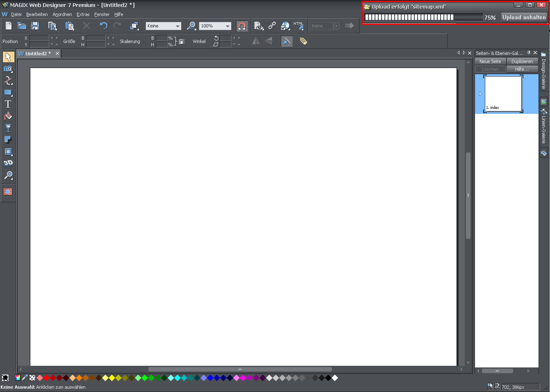Undo the last action with the blue arrow

pyautogui.click(x=103, y=26)
